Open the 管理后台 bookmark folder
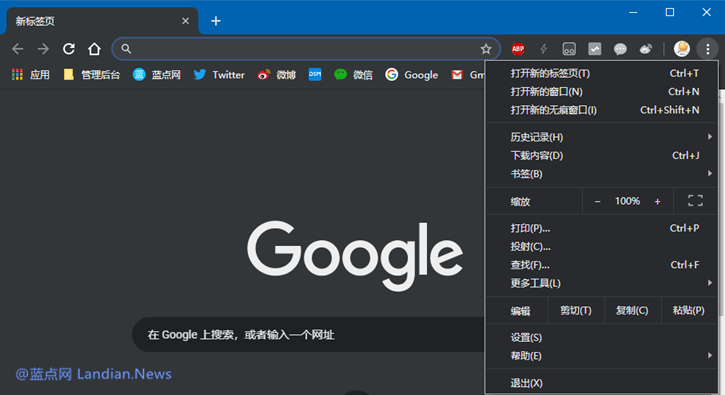The image size is (725, 395). (x=92, y=74)
